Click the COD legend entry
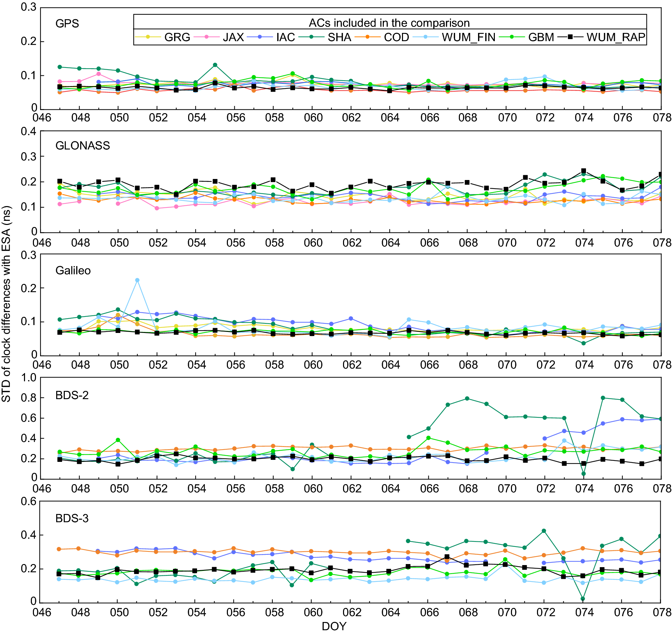This screenshot has width=672, height=634. [x=382, y=37]
